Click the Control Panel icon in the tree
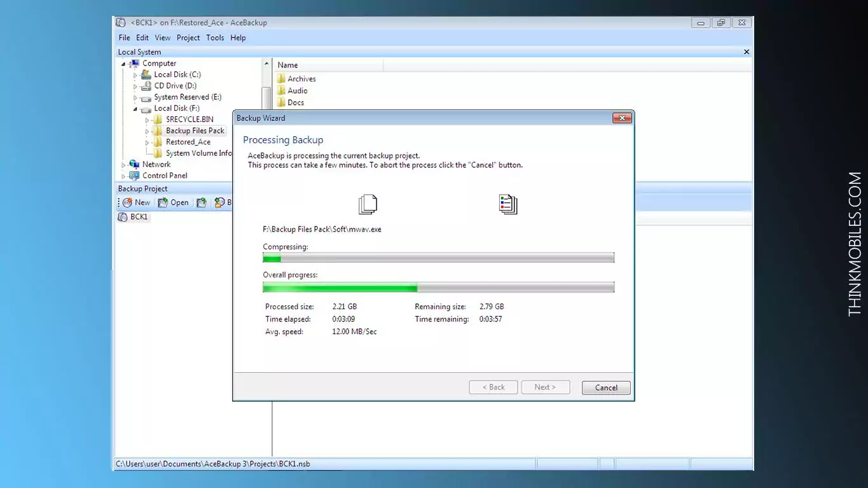The image size is (868, 488). click(x=134, y=176)
